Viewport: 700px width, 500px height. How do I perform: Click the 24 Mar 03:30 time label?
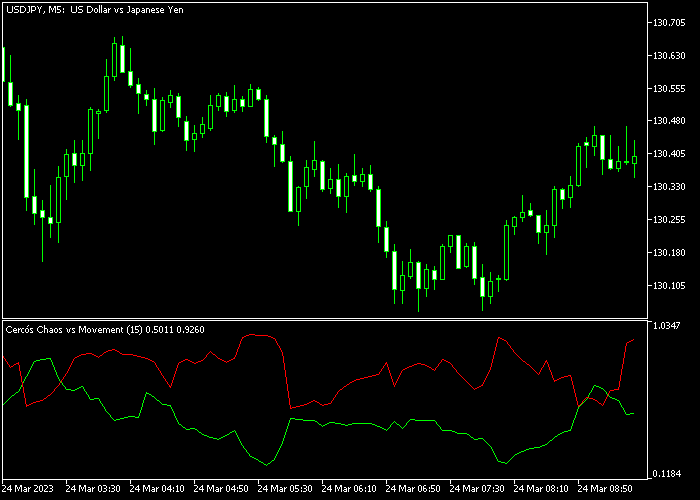93,489
